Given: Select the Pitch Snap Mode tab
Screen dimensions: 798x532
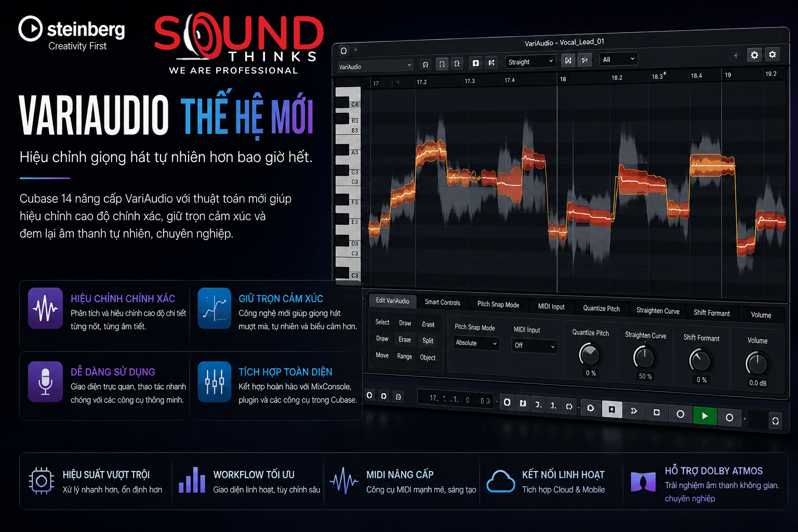Looking at the screenshot, I should pos(498,304).
